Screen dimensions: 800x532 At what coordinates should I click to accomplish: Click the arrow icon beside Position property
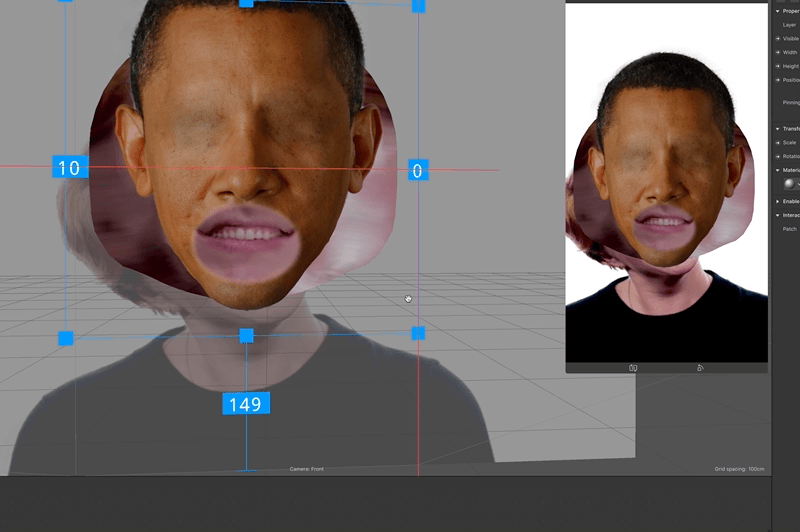[778, 80]
